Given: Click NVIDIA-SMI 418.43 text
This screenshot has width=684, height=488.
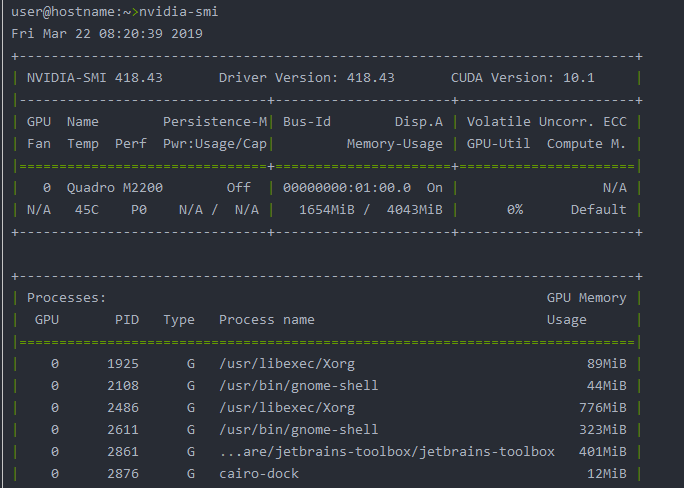Looking at the screenshot, I should (95, 78).
